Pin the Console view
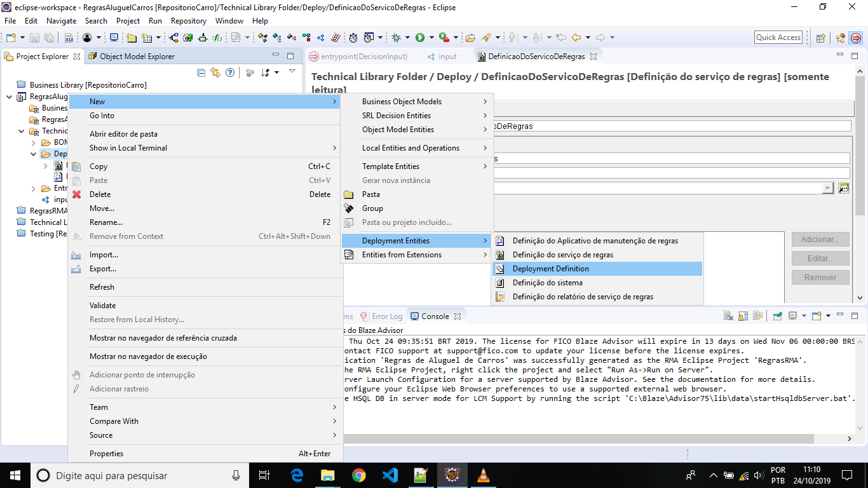The height and width of the screenshot is (488, 868). point(778,316)
